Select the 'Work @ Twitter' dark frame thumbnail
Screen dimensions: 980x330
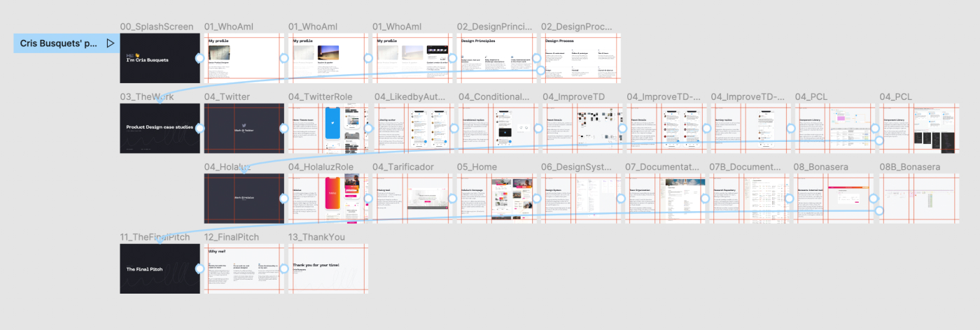click(x=244, y=129)
